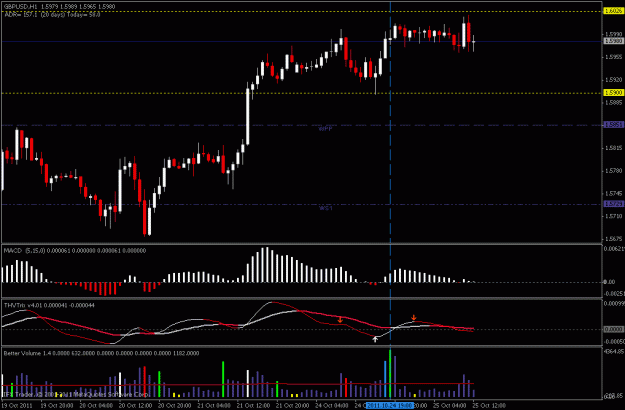Image resolution: width=625 pixels, height=410 pixels.
Task: Click the 1.5885 price scale value
Action: (x=613, y=102)
